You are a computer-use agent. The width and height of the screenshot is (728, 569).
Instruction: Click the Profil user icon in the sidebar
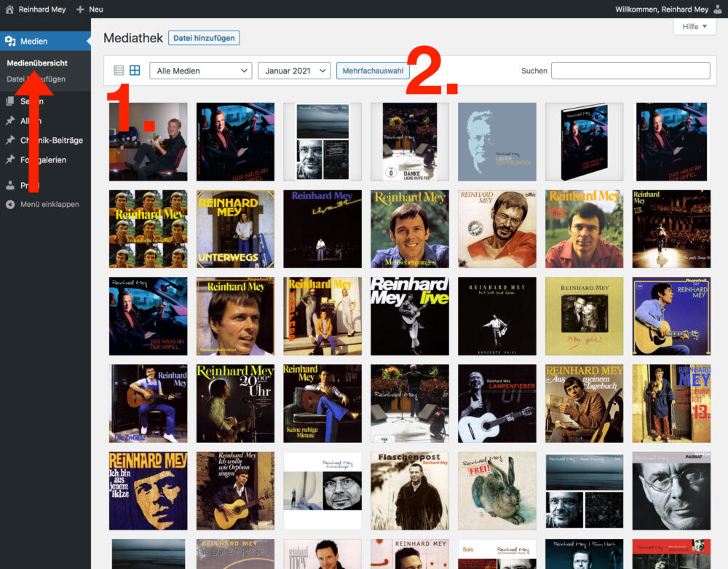[9, 185]
